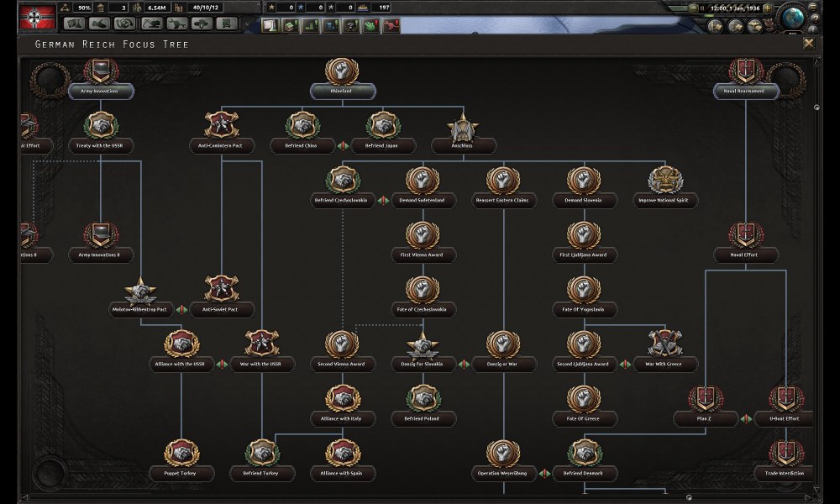Click the focus tree horizontal scrollbar handle

click(x=689, y=497)
